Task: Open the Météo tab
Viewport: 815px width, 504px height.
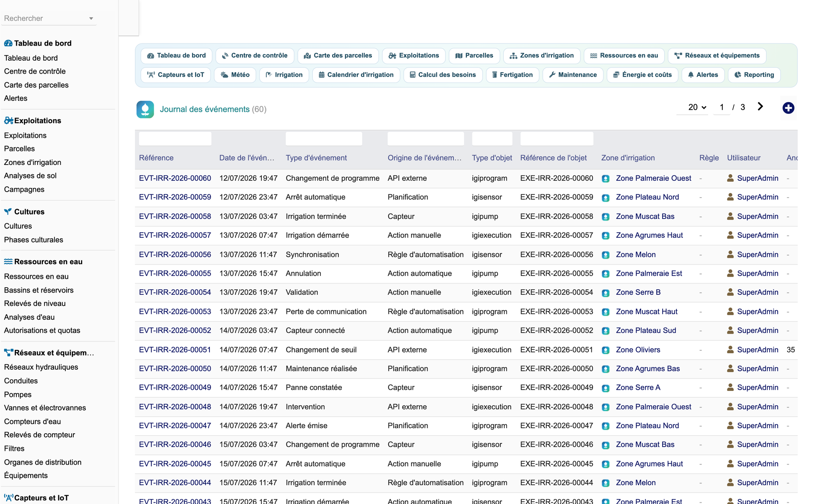Action: 235,75
